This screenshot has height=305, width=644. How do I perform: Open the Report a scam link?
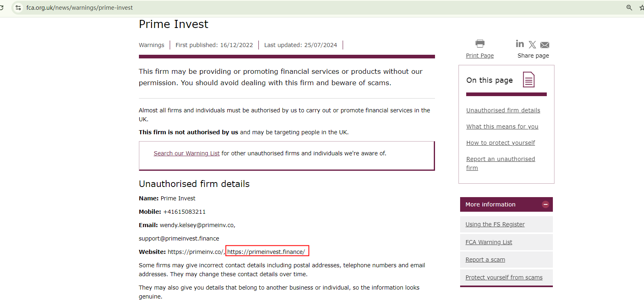click(485, 260)
